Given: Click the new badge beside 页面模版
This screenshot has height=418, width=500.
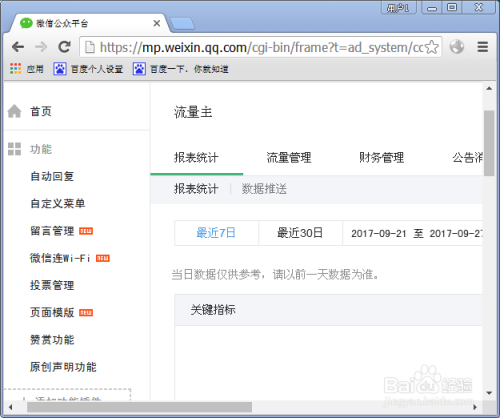Looking at the screenshot, I should point(86,313).
